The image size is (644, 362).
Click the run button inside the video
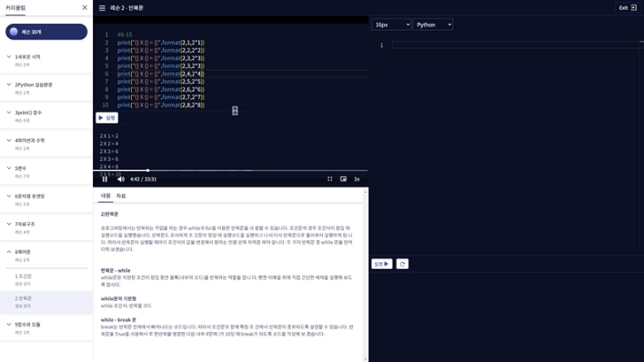tap(106, 118)
